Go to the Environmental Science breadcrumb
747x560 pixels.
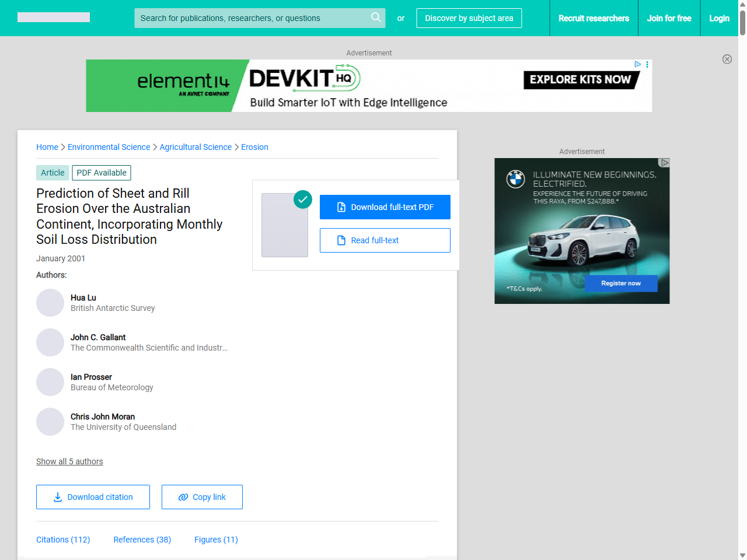(x=109, y=147)
